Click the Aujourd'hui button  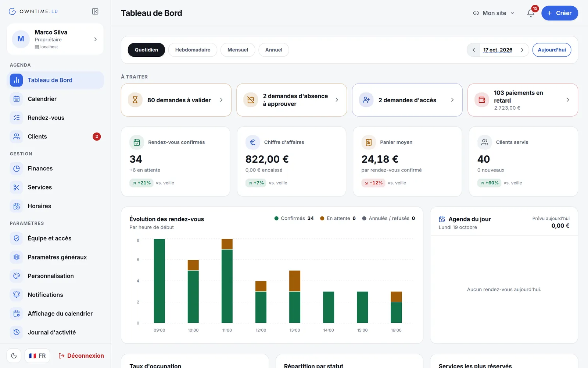[x=552, y=50]
